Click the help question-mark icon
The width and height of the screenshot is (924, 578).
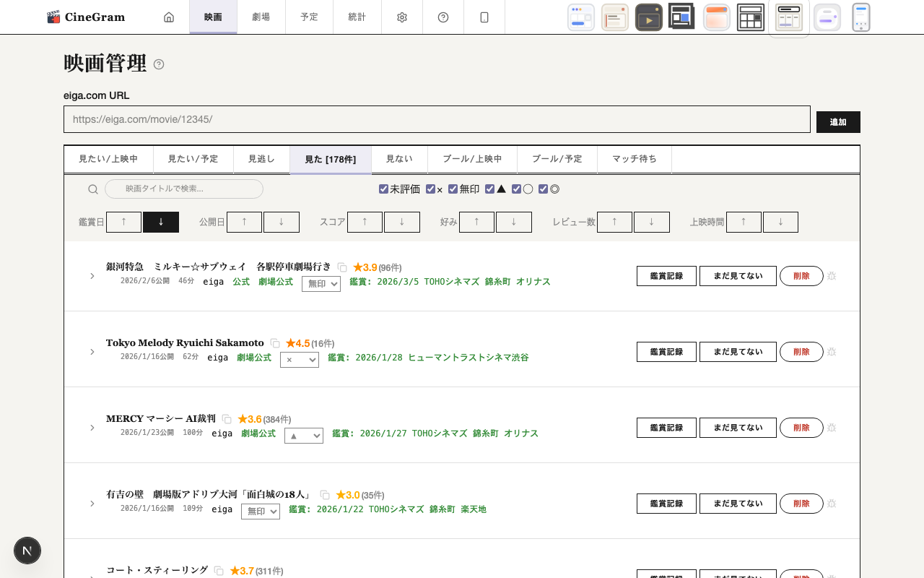point(443,17)
